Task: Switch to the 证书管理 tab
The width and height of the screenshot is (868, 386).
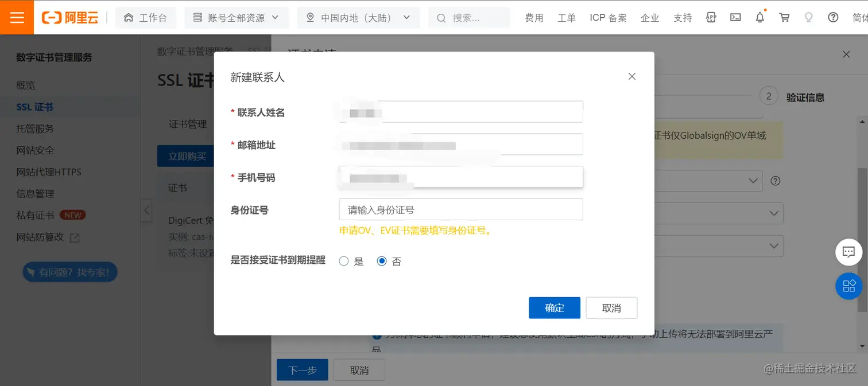Action: [x=188, y=124]
